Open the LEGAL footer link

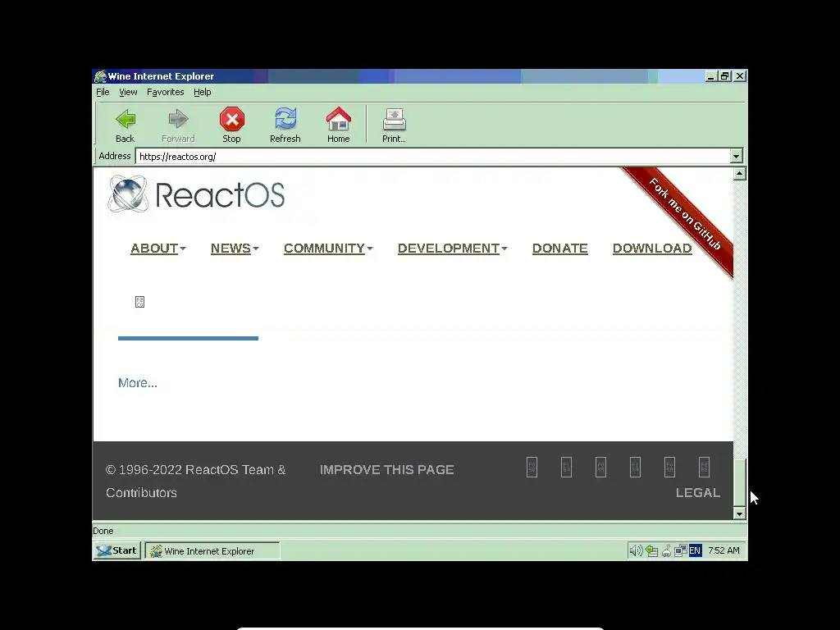coord(697,493)
